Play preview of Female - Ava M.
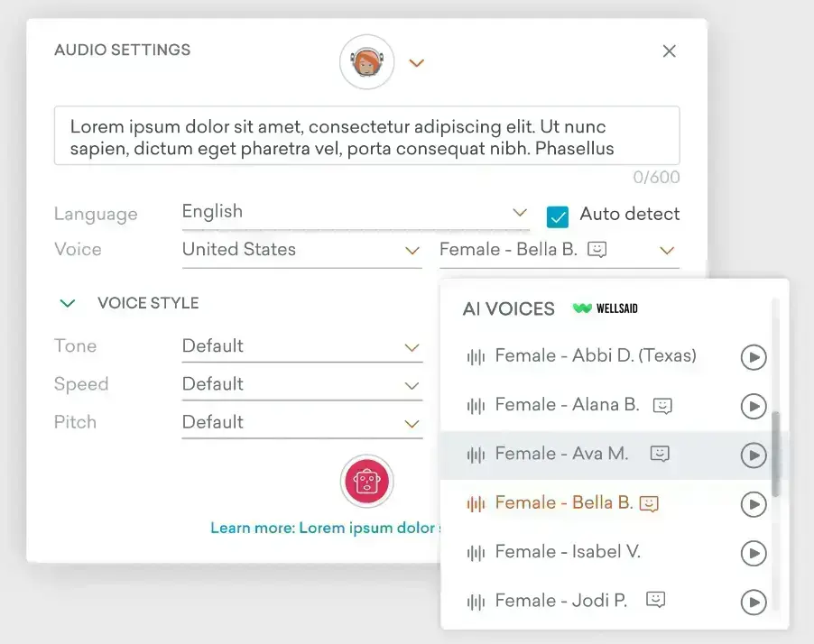This screenshot has width=814, height=644. pyautogui.click(x=754, y=455)
